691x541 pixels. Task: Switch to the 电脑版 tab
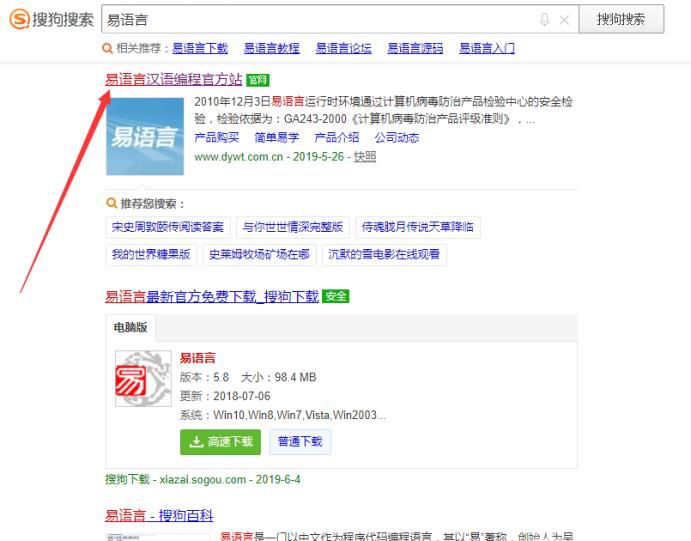[x=130, y=327]
